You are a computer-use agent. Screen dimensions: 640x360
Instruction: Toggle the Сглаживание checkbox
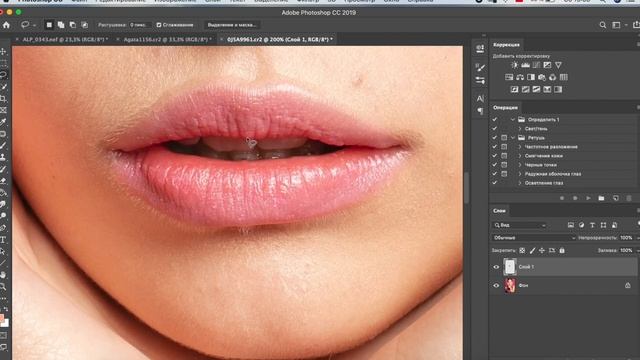click(x=159, y=25)
